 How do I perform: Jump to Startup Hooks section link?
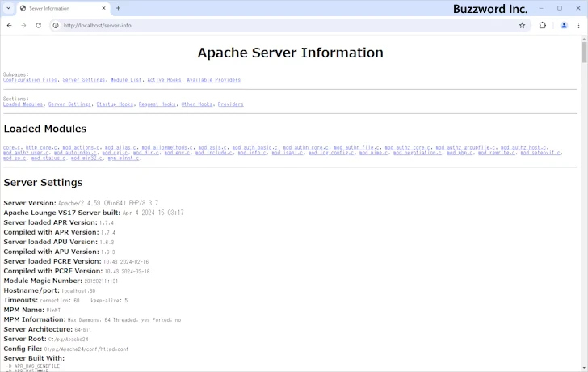[115, 104]
